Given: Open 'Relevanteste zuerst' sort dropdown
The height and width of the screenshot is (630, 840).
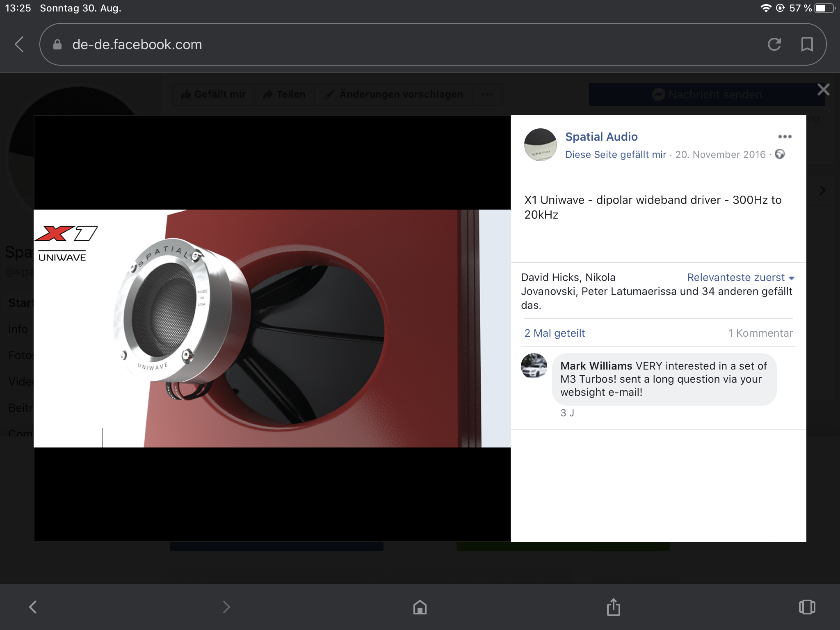Looking at the screenshot, I should pos(741,278).
